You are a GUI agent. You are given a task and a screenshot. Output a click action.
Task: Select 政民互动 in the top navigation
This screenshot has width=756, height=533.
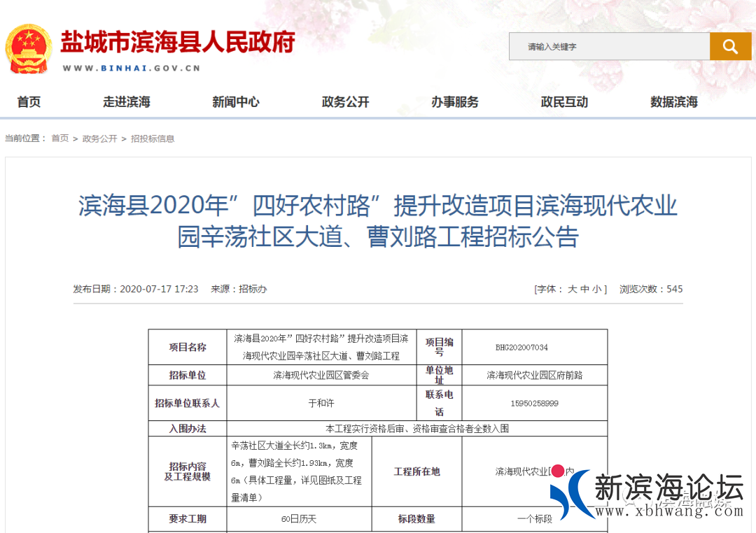pos(564,101)
